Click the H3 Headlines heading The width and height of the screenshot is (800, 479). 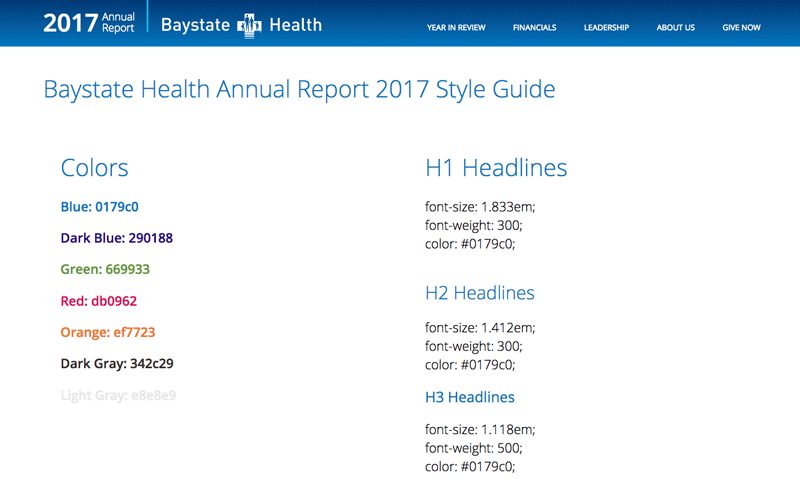(470, 397)
